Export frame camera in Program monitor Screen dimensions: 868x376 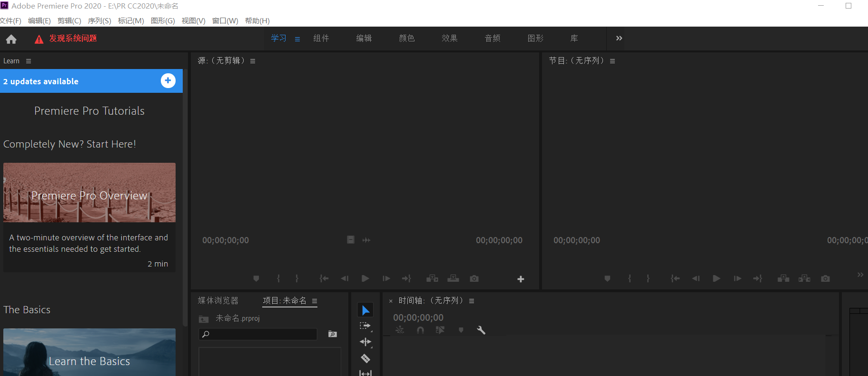pyautogui.click(x=825, y=278)
